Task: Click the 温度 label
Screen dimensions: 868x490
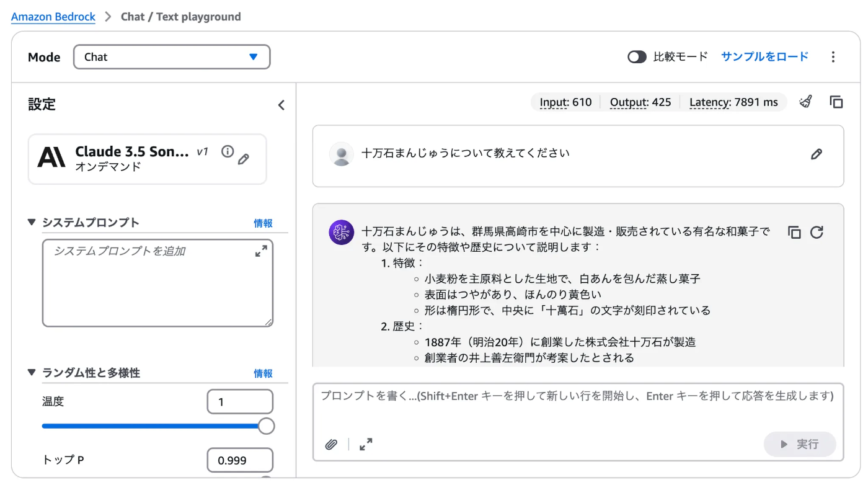Action: 53,402
